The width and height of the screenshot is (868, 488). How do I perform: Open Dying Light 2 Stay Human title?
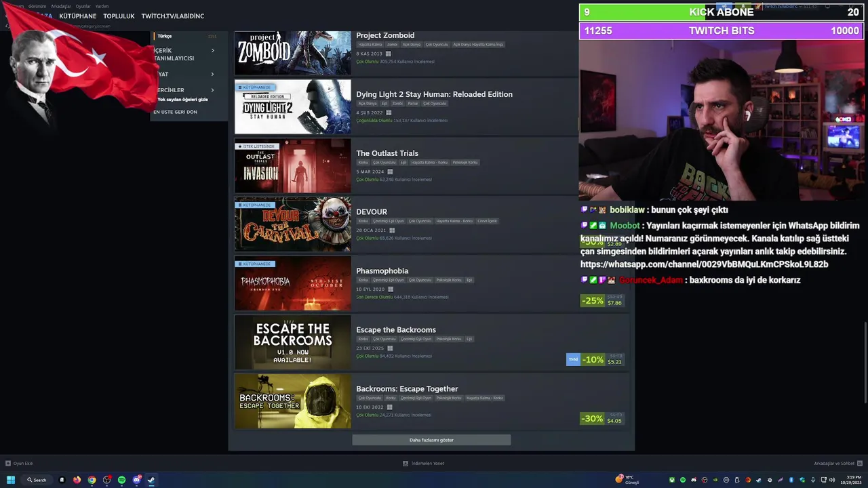(x=434, y=94)
